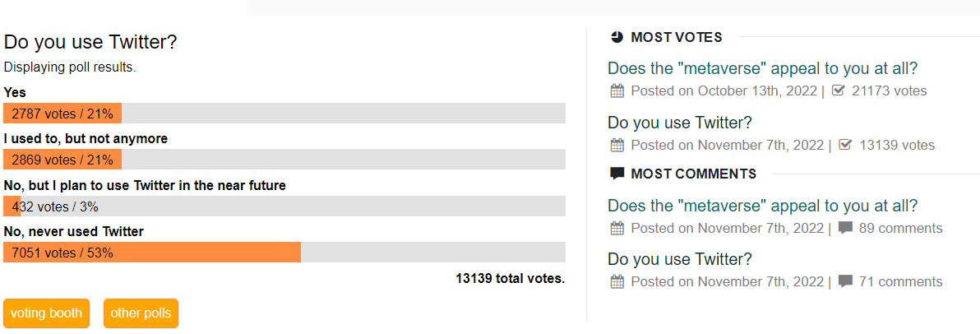
Task: Open 'Do you use Twitter?' under Most Votes
Action: [679, 123]
